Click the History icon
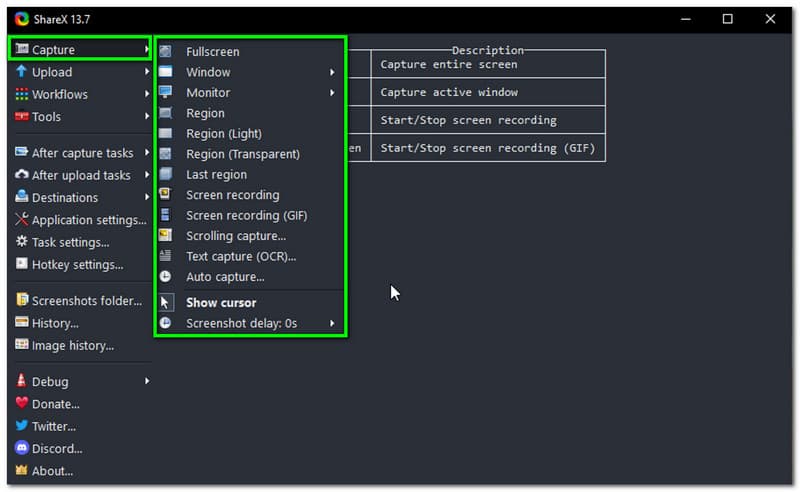The width and height of the screenshot is (800, 492). [21, 322]
